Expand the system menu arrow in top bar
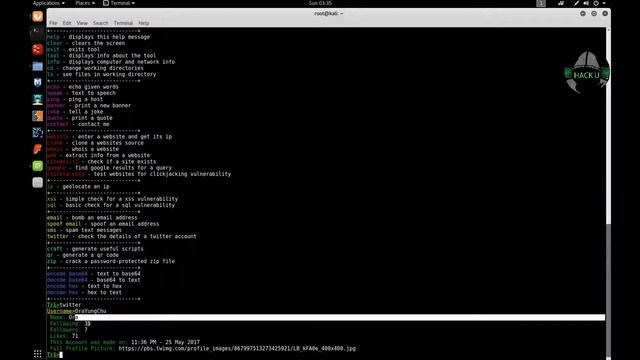Image resolution: width=640 pixels, height=360 pixels. pyautogui.click(x=604, y=3)
